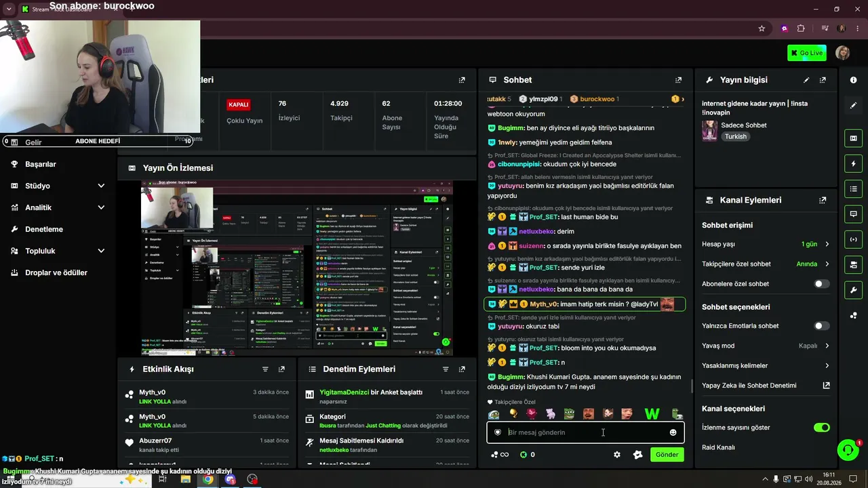Click the 4.929 Takipçi stat

point(340,110)
